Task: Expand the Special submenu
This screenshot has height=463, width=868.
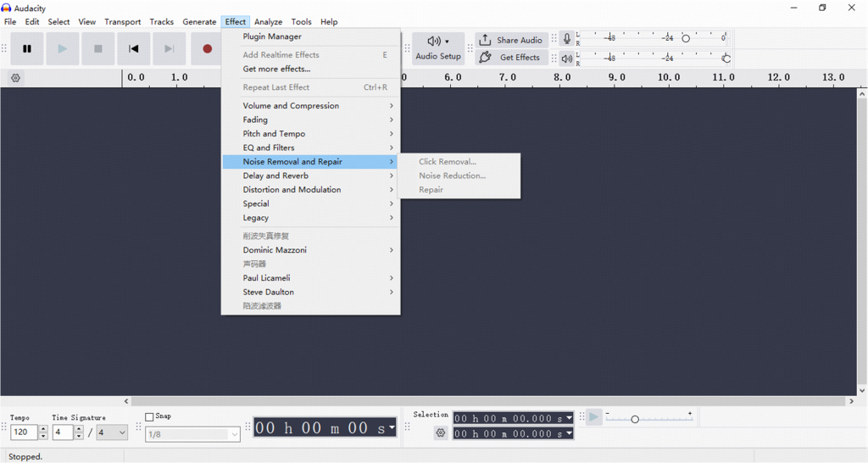Action: tap(310, 204)
